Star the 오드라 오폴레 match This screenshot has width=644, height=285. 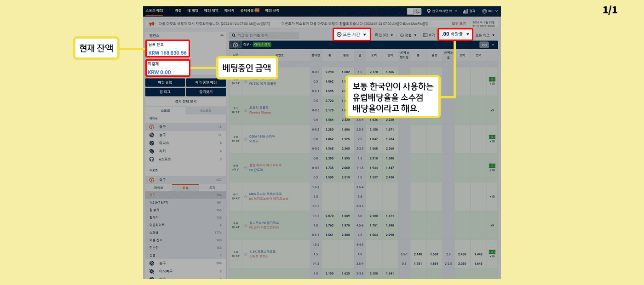tap(246, 110)
